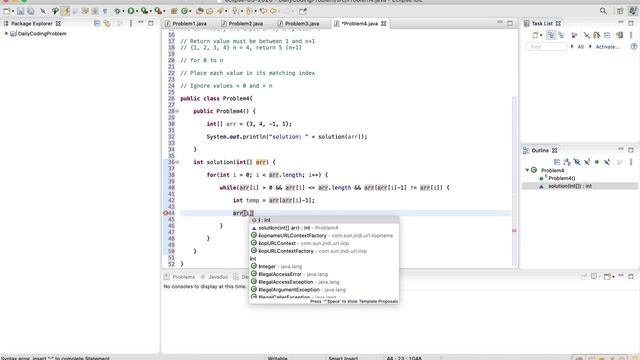The image size is (640, 360).
Task: Click the Open Perspective icon
Action: pos(620,11)
